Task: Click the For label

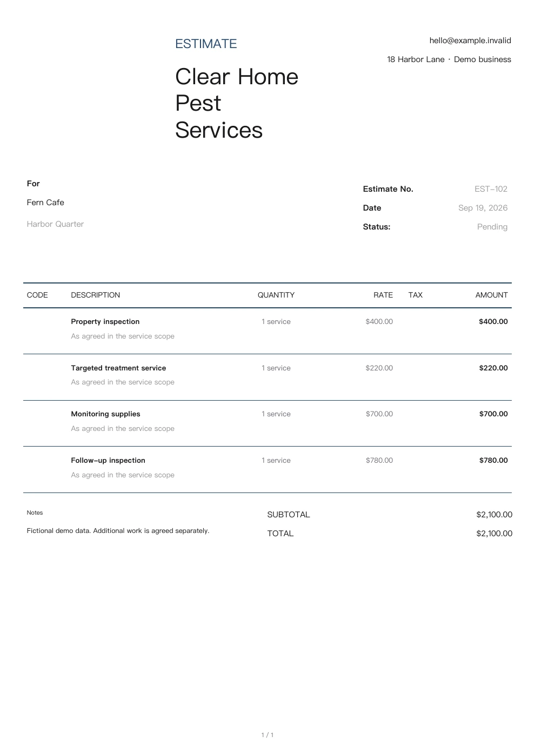Action: pyautogui.click(x=34, y=184)
